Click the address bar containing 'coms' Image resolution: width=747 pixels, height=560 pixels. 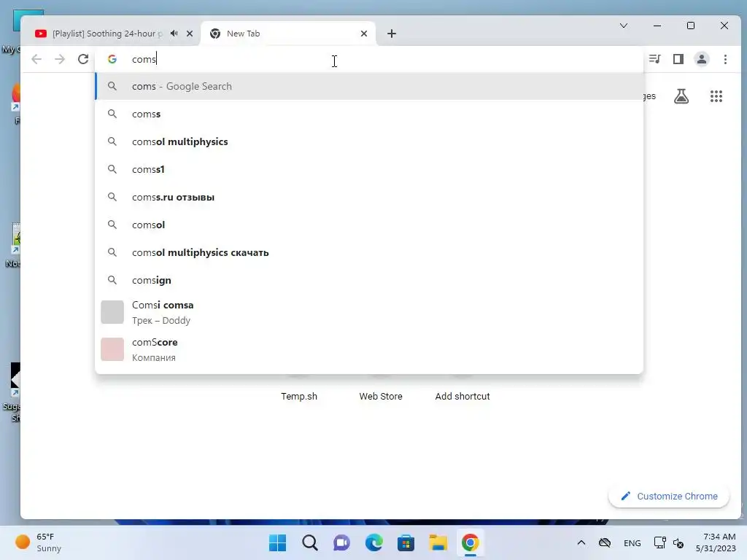(x=369, y=59)
